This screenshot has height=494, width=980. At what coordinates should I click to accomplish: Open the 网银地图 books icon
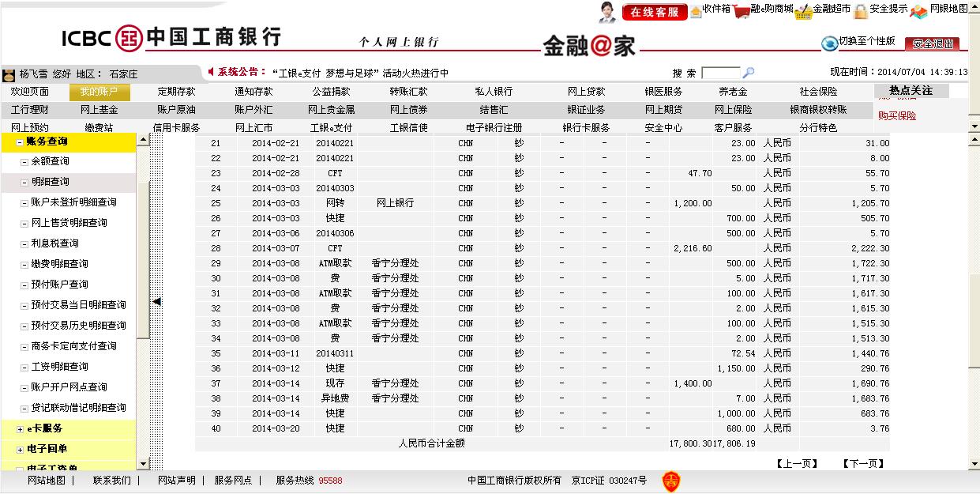[x=918, y=11]
